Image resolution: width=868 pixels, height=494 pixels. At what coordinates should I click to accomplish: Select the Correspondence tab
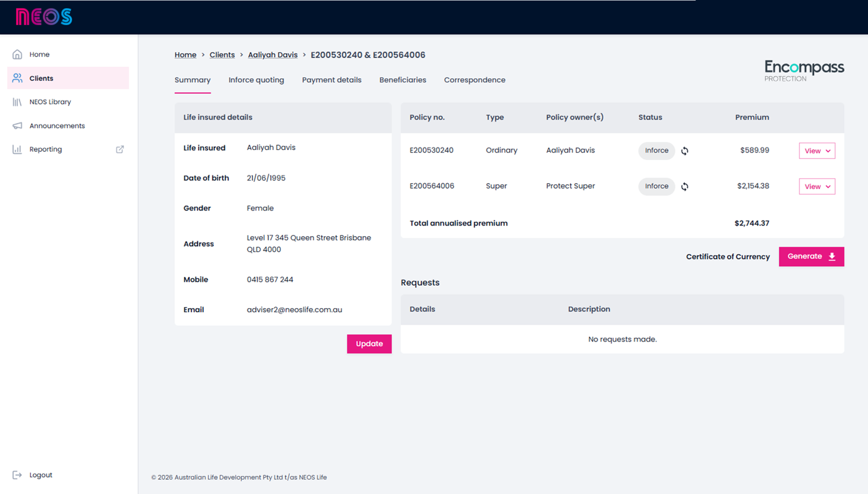(474, 80)
